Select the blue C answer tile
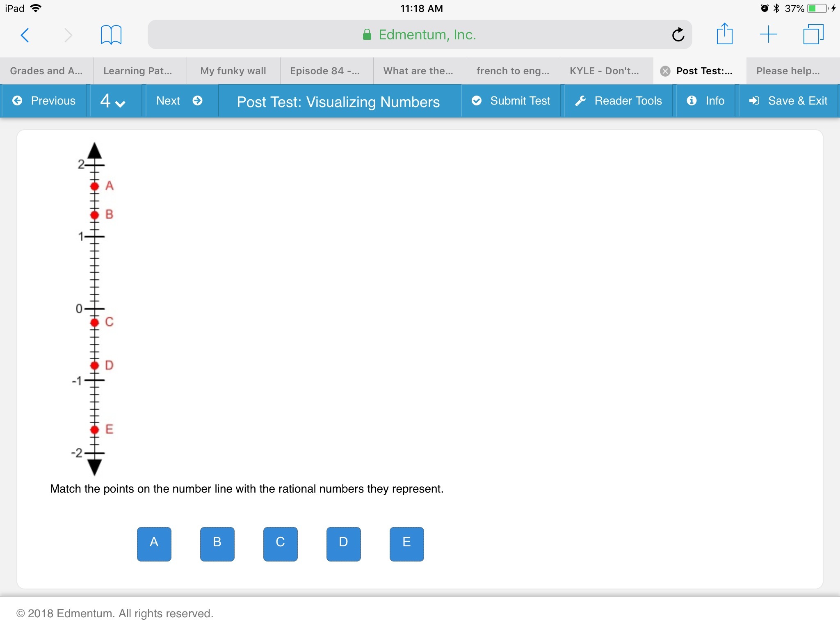 pyautogui.click(x=281, y=544)
